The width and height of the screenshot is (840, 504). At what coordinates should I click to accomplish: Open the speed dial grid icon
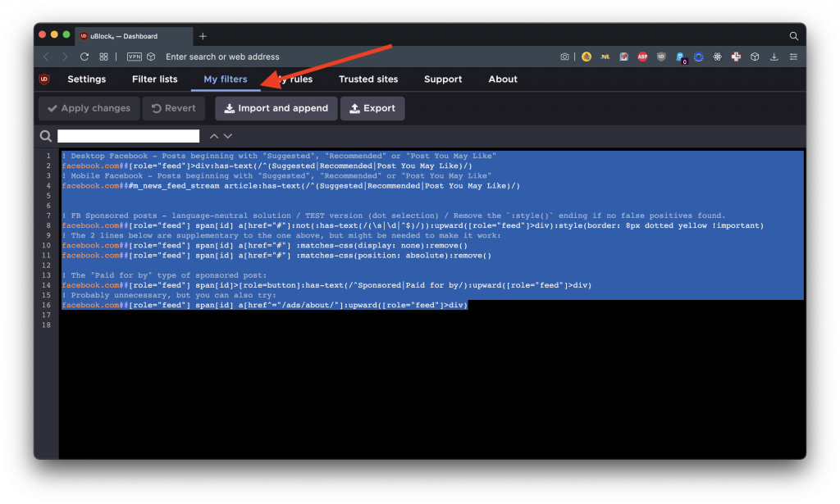pos(104,57)
